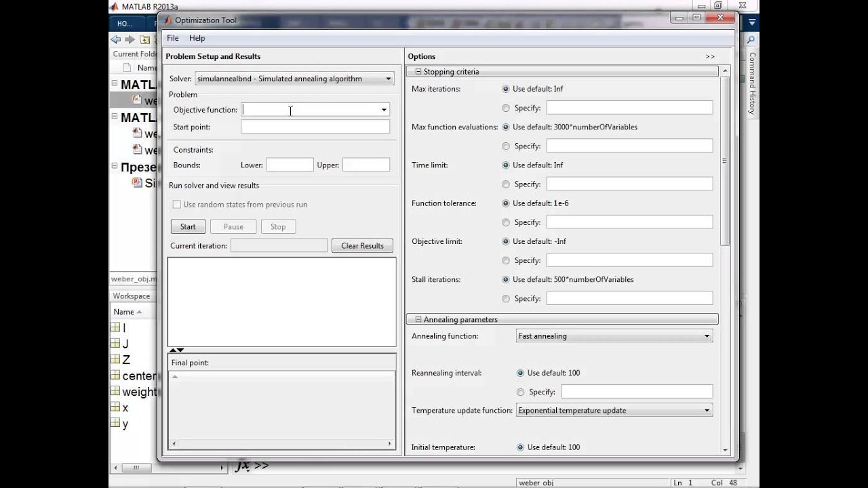Click the Options panel scroll-down arrow
868x488 pixels.
tap(725, 450)
